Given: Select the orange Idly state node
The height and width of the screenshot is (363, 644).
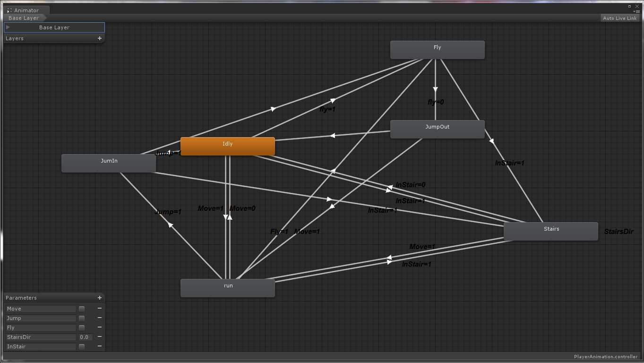Looking at the screenshot, I should coord(227,146).
